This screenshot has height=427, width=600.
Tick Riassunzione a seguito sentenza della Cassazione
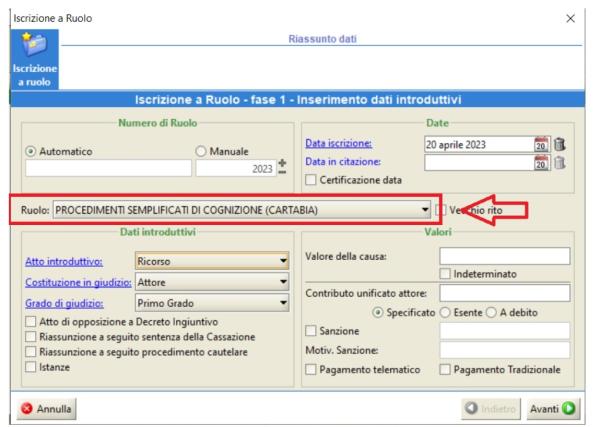(31, 337)
